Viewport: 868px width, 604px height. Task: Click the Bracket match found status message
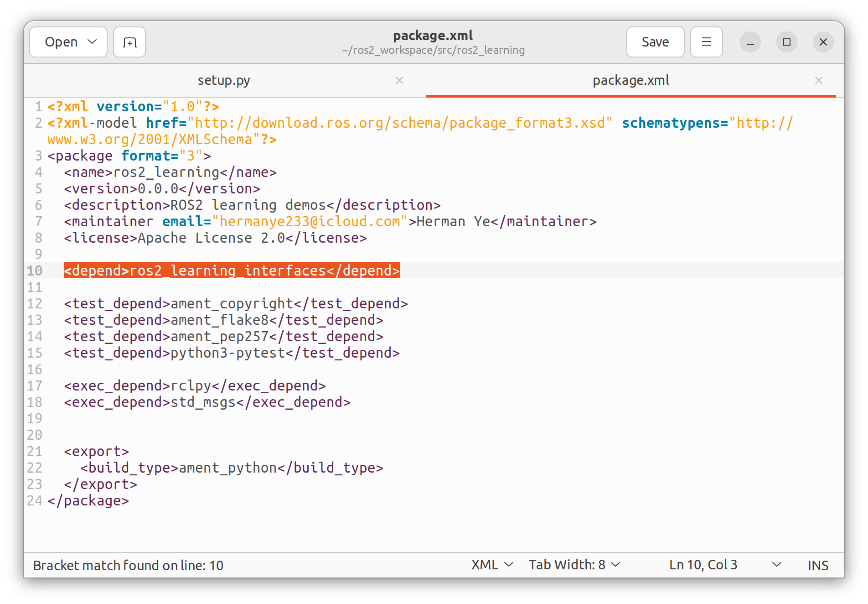(x=128, y=565)
